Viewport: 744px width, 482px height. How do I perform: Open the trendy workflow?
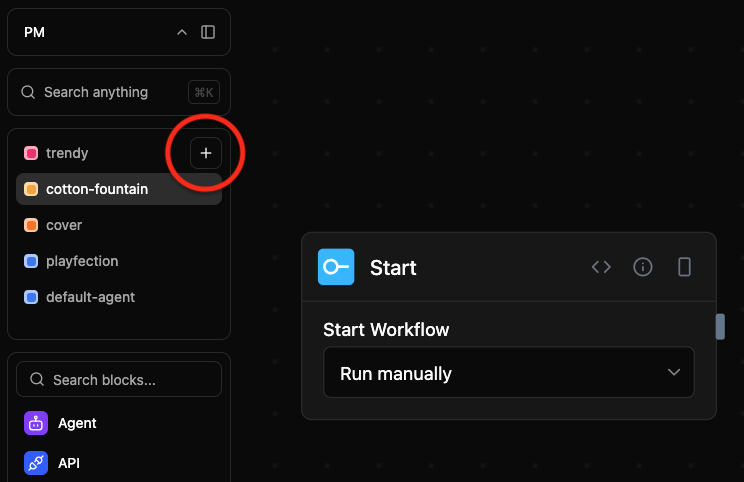[67, 153]
